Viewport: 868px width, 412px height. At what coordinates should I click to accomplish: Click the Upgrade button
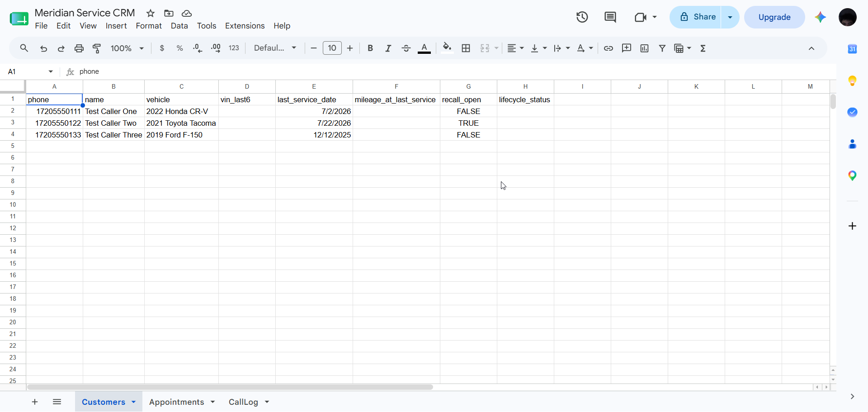(774, 17)
